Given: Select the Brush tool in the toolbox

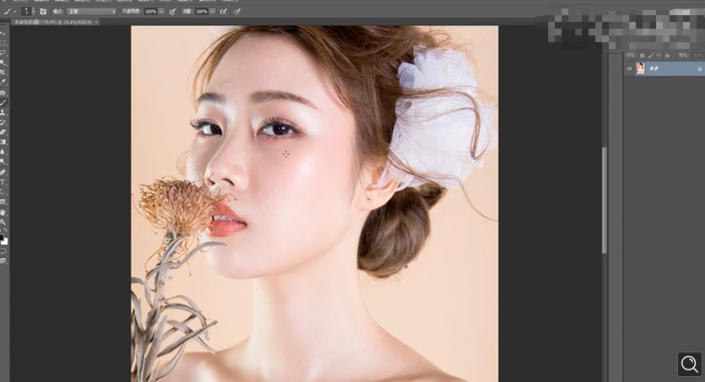Looking at the screenshot, I should (3, 102).
